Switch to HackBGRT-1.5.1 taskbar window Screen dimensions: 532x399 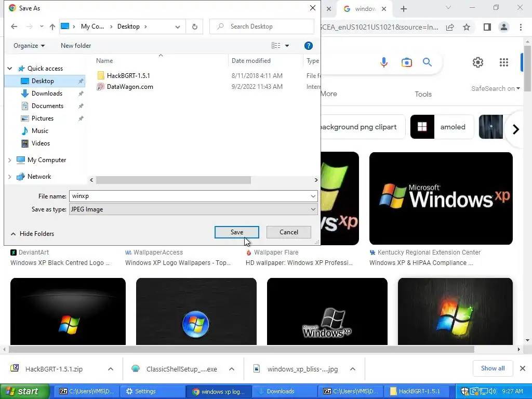click(417, 391)
